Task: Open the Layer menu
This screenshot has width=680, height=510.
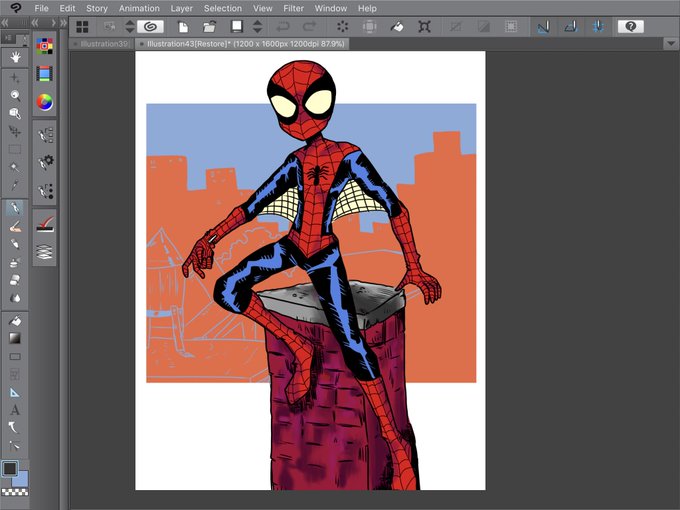Action: [x=181, y=8]
